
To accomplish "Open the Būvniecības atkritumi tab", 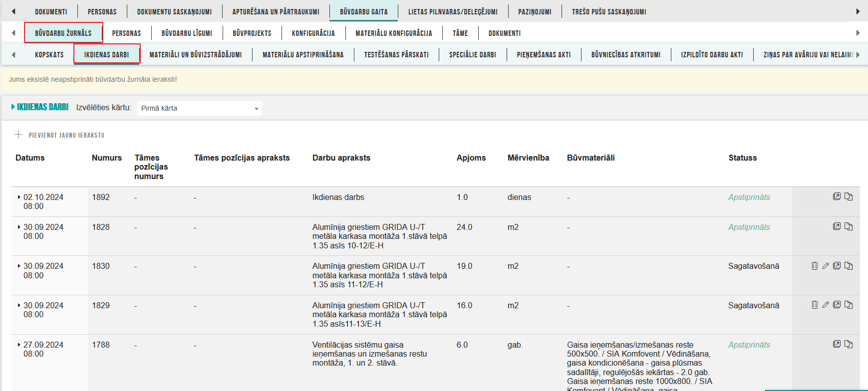I will tap(626, 54).
